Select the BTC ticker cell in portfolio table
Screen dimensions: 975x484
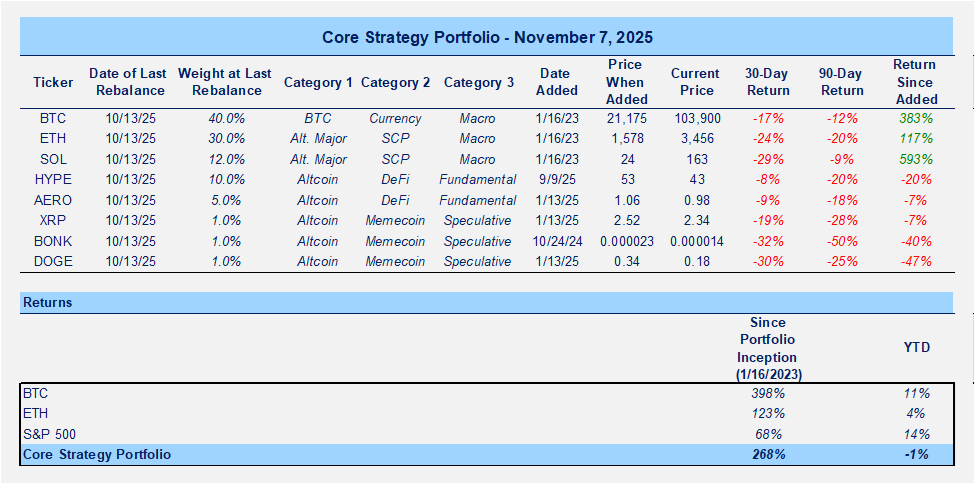pyautogui.click(x=53, y=118)
